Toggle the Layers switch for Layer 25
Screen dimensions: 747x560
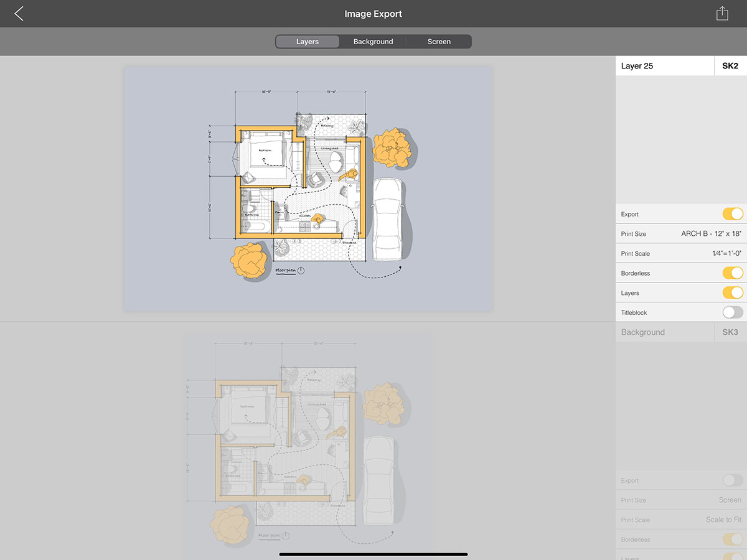tap(733, 293)
